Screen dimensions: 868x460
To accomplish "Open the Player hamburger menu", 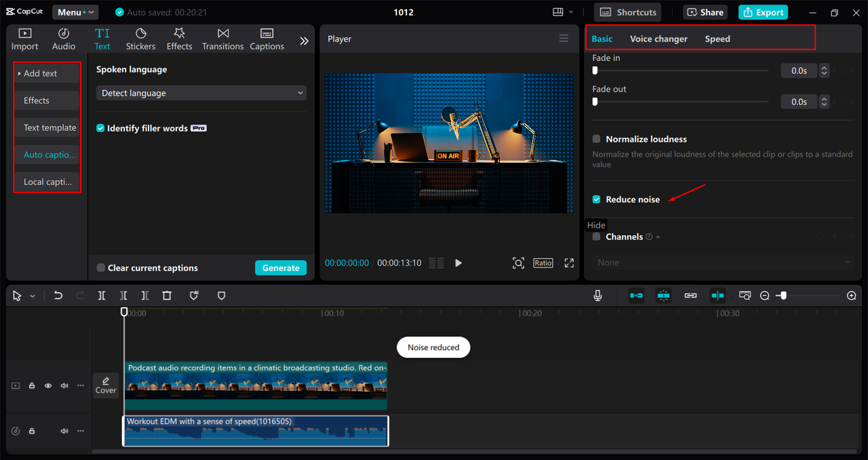I will click(x=564, y=39).
